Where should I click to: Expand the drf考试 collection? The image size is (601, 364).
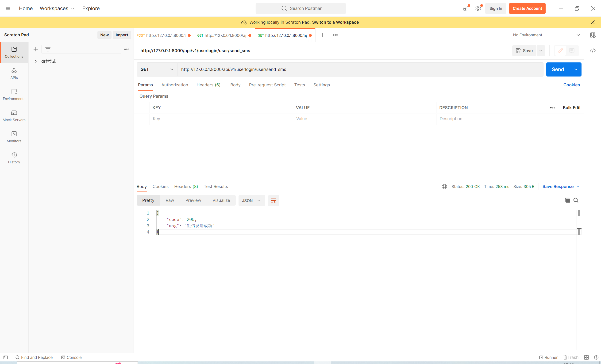36,61
